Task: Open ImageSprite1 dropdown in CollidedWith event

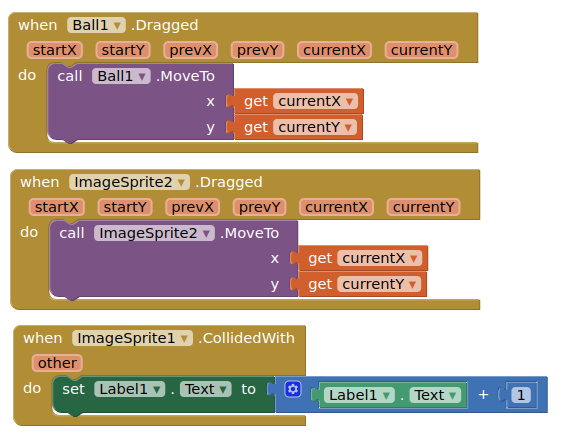Action: (132, 338)
